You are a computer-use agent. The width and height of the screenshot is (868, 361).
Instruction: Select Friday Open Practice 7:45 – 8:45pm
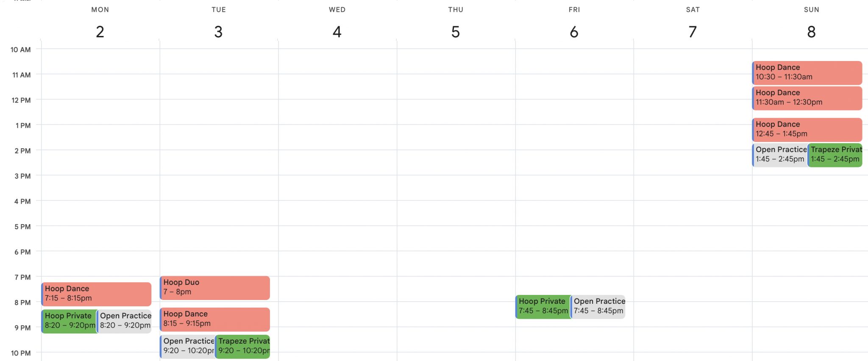pos(598,307)
